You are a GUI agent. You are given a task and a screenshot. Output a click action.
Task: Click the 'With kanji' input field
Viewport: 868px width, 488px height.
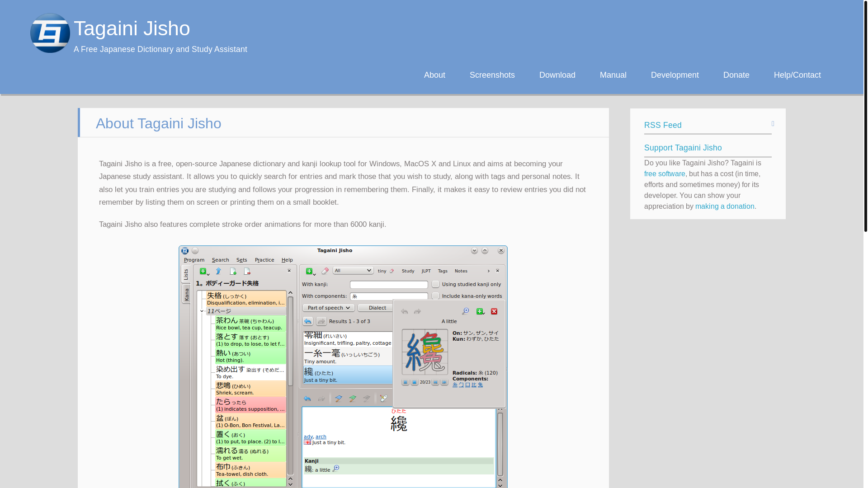click(389, 285)
